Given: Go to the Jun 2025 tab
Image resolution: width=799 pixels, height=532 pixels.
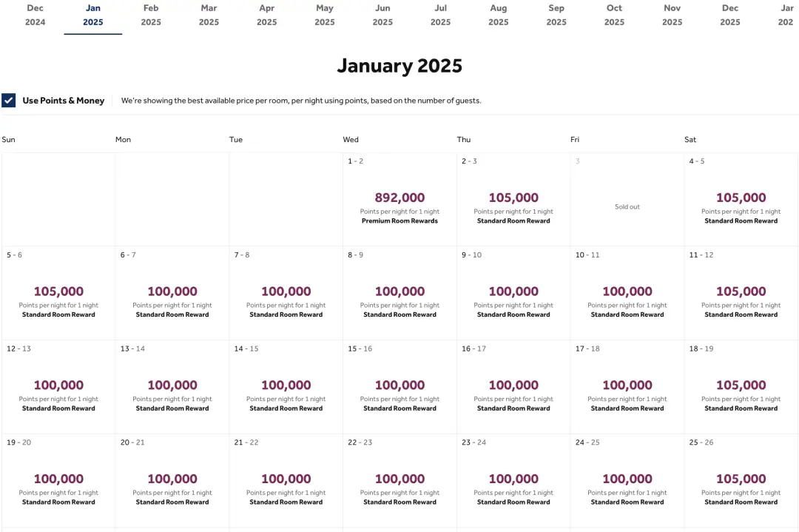Looking at the screenshot, I should coord(382,15).
